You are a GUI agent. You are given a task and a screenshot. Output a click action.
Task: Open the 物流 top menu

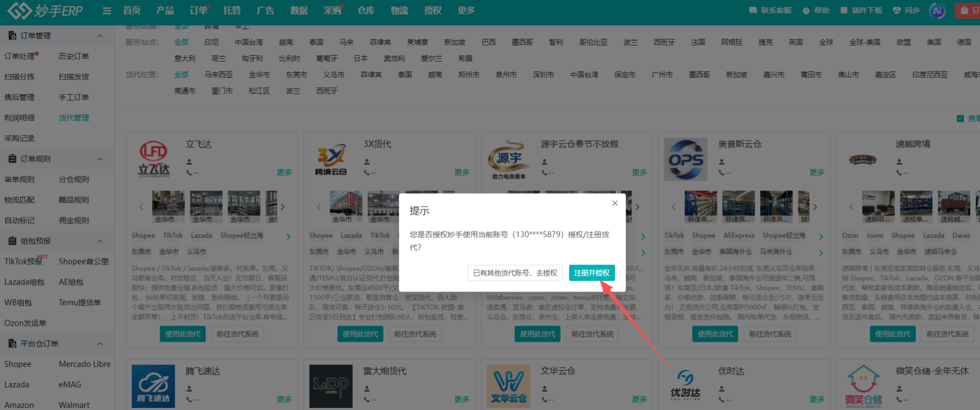tap(399, 10)
